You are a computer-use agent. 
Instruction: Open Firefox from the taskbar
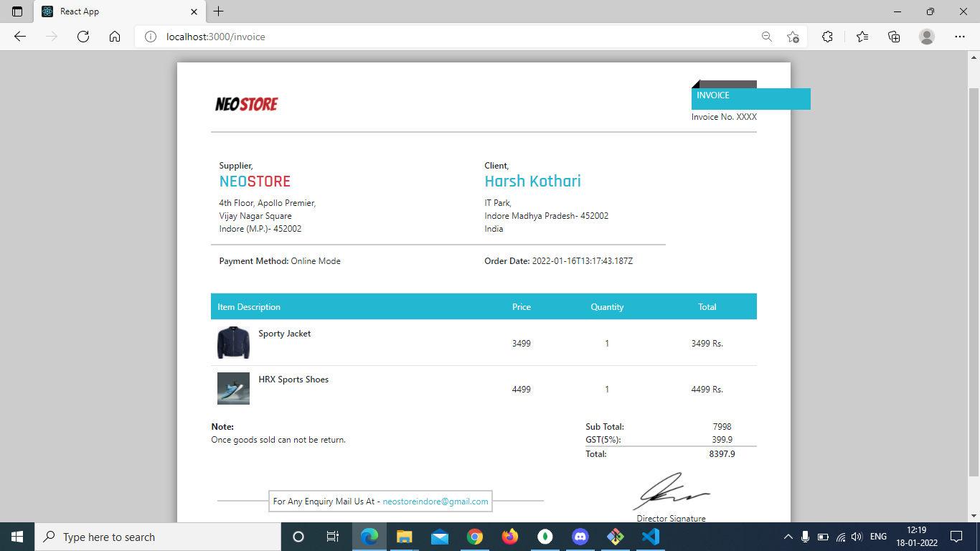point(509,536)
